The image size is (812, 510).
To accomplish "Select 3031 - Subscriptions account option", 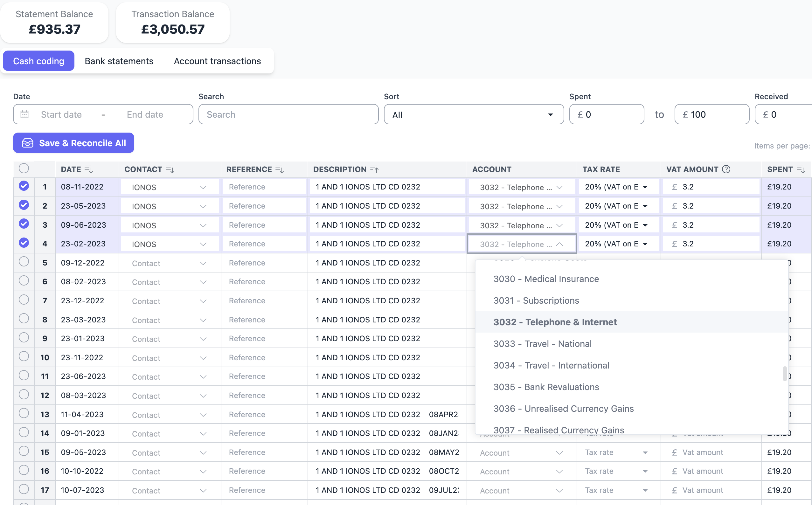I will pyautogui.click(x=631, y=300).
